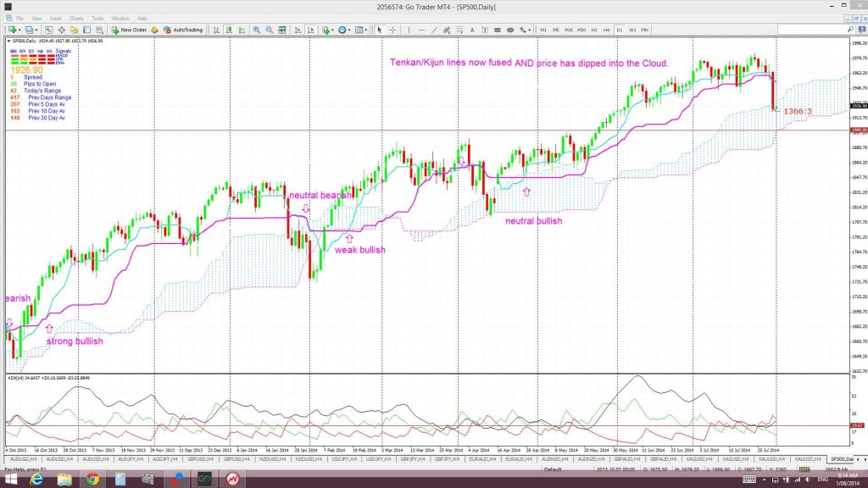Screen dimensions: 868x488
Task: Open the View menu
Action: tap(36, 19)
